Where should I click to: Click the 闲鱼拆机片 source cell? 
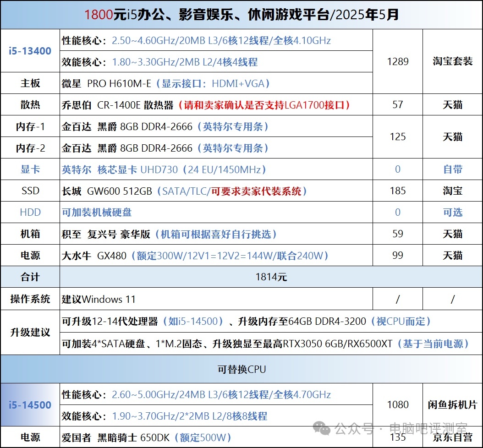click(452, 405)
